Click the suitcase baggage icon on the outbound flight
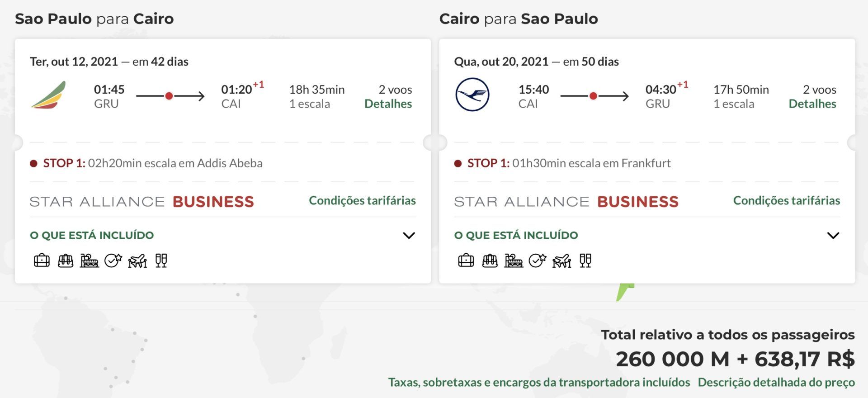 [42, 261]
